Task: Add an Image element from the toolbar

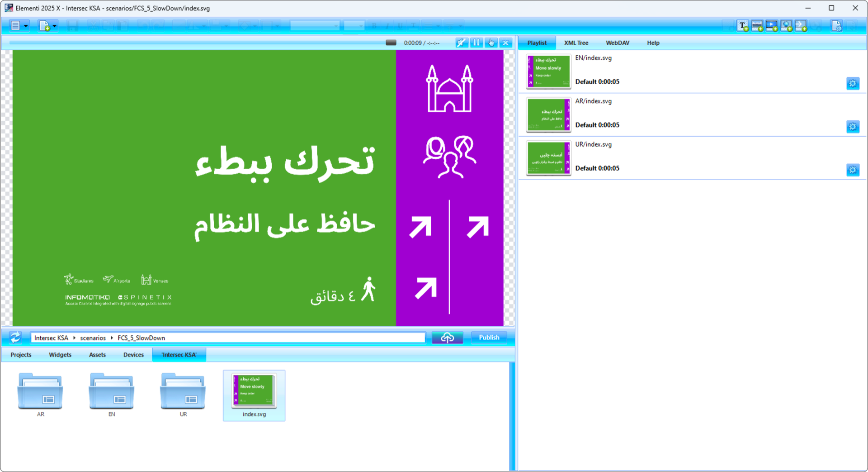Action: [757, 26]
